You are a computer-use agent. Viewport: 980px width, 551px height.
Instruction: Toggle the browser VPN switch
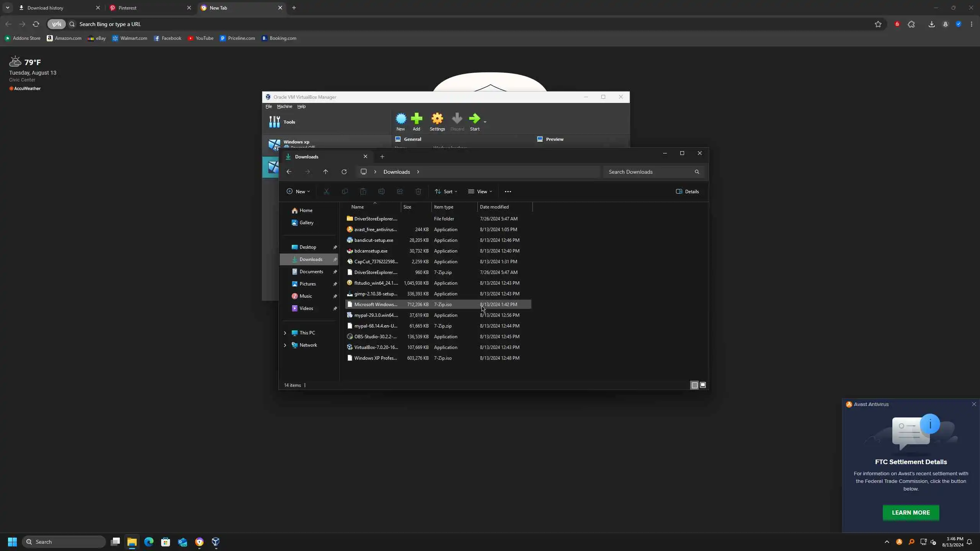[x=56, y=24]
